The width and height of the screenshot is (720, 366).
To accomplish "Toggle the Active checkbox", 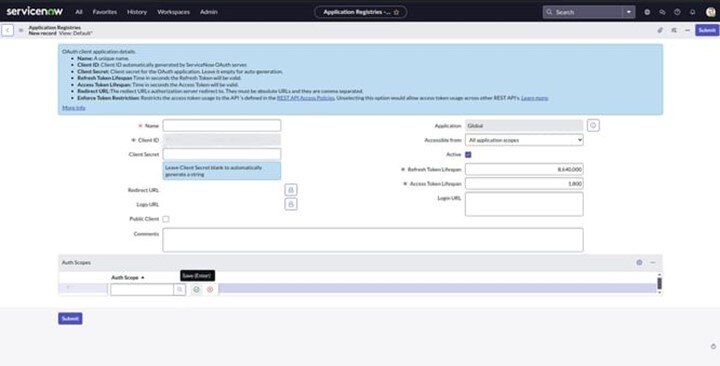I will (468, 155).
